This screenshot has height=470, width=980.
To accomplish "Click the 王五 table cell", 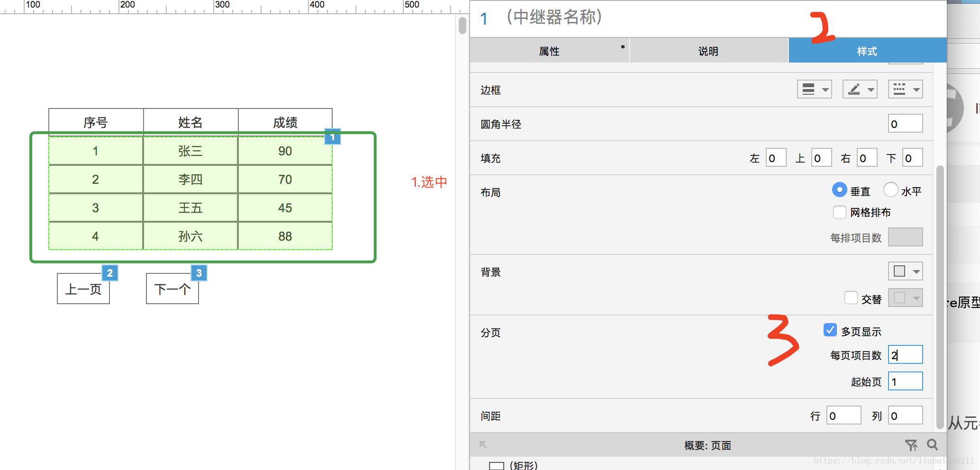I will pyautogui.click(x=191, y=208).
